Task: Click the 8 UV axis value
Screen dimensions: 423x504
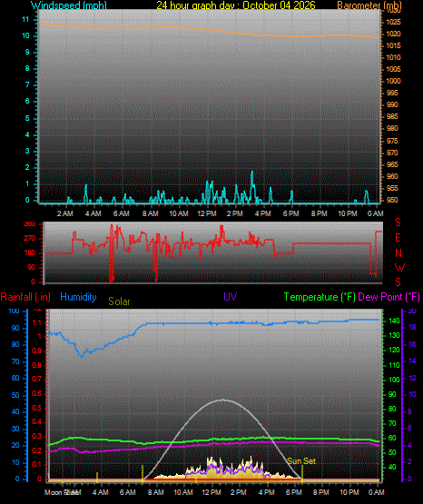Action: 409,411
